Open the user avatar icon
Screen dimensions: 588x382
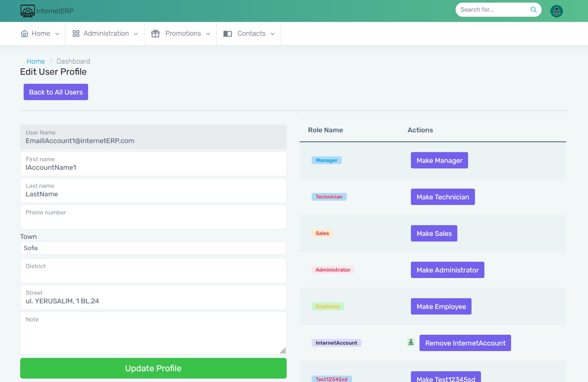pyautogui.click(x=557, y=11)
